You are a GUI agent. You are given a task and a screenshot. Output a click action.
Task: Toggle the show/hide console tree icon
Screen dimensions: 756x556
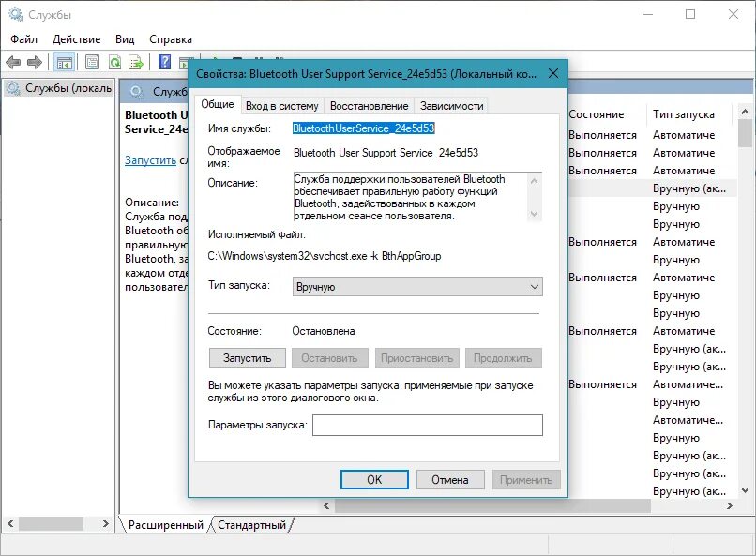64,62
